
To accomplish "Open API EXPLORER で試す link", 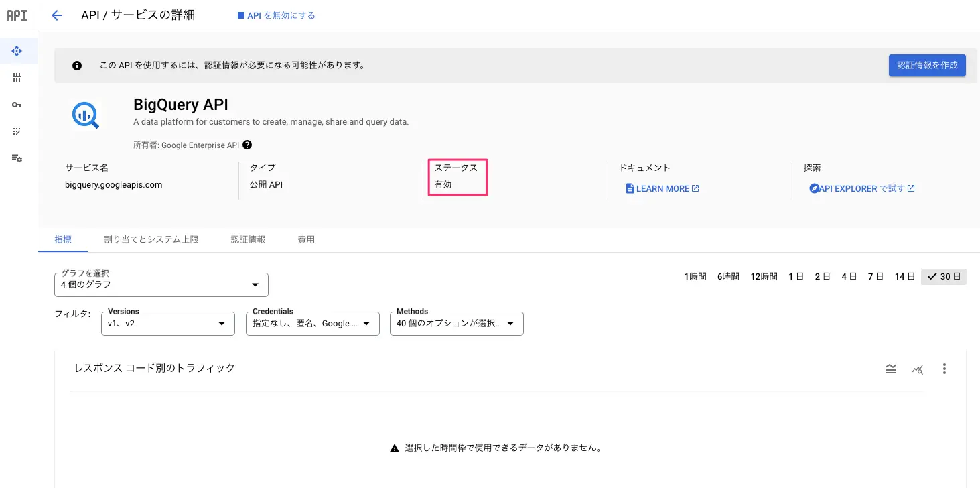I will point(862,188).
